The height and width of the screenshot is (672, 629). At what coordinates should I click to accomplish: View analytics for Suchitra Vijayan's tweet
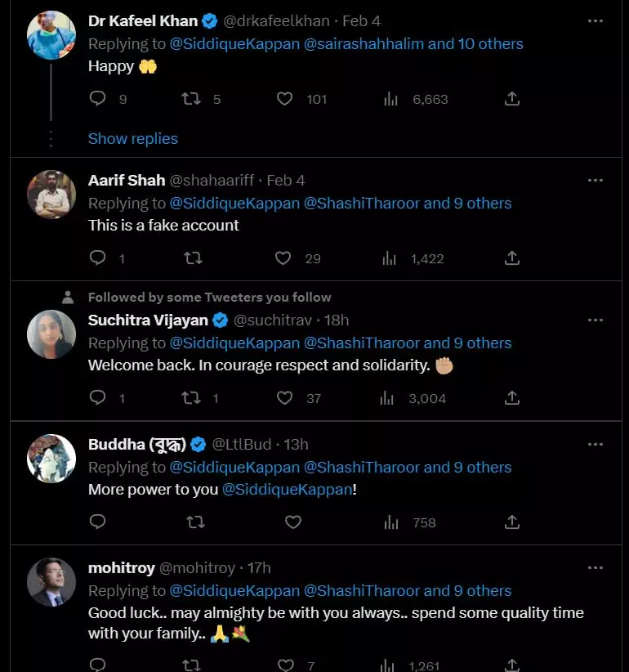click(389, 398)
